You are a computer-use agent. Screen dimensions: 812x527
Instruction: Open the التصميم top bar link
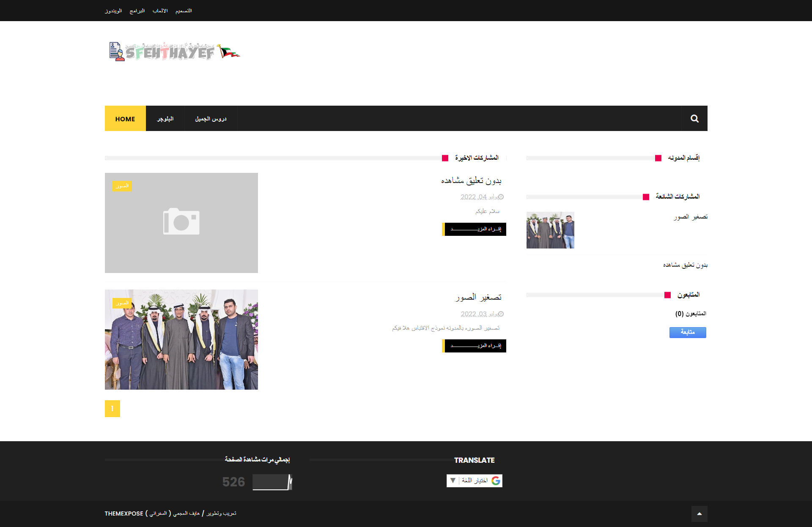[x=184, y=11]
